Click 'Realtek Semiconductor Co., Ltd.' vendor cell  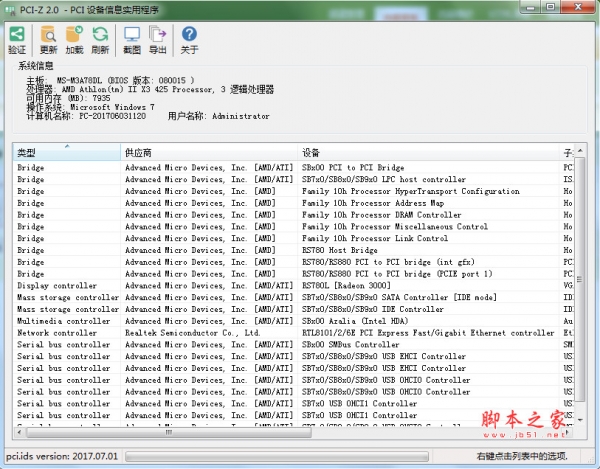[192, 333]
